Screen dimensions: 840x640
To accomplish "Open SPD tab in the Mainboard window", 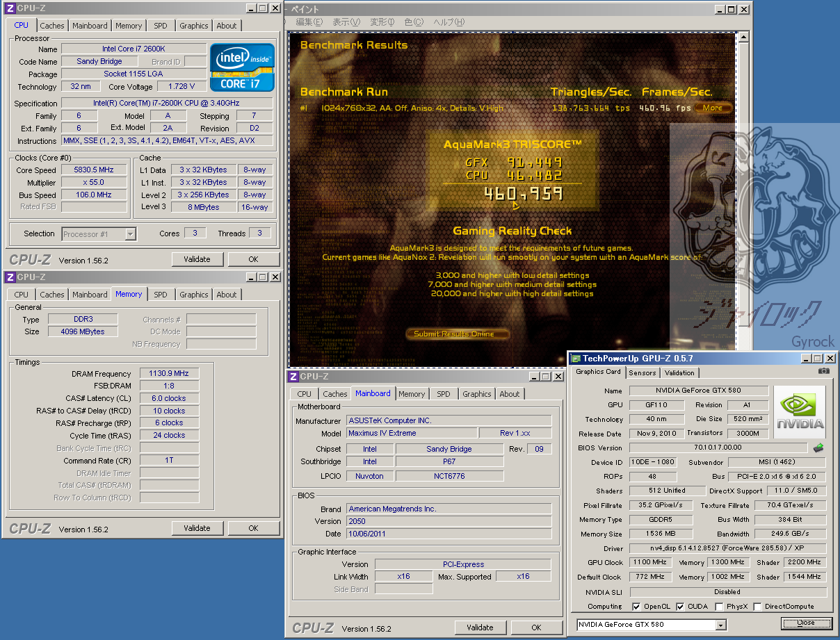I will (443, 394).
